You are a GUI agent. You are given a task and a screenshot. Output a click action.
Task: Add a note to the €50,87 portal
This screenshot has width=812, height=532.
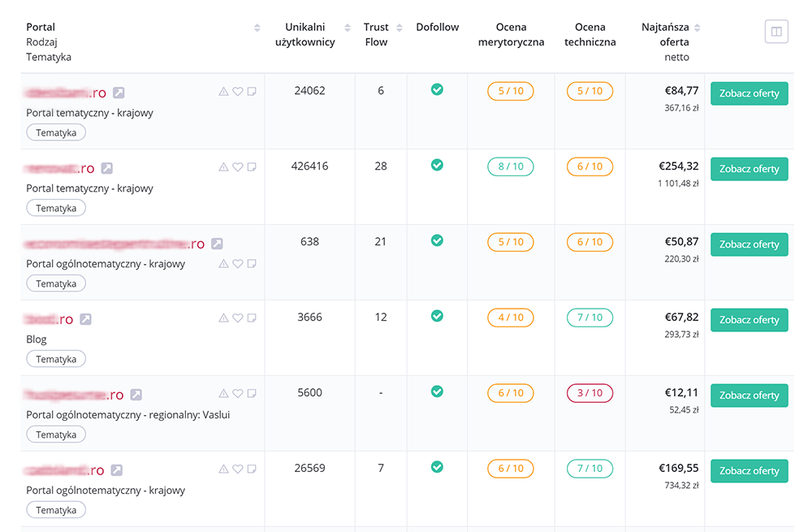pyautogui.click(x=252, y=264)
